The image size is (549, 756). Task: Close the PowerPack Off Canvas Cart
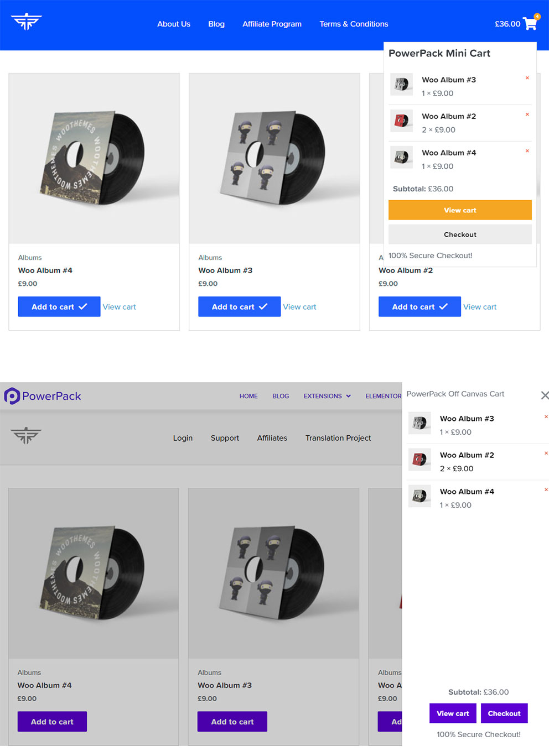point(545,395)
